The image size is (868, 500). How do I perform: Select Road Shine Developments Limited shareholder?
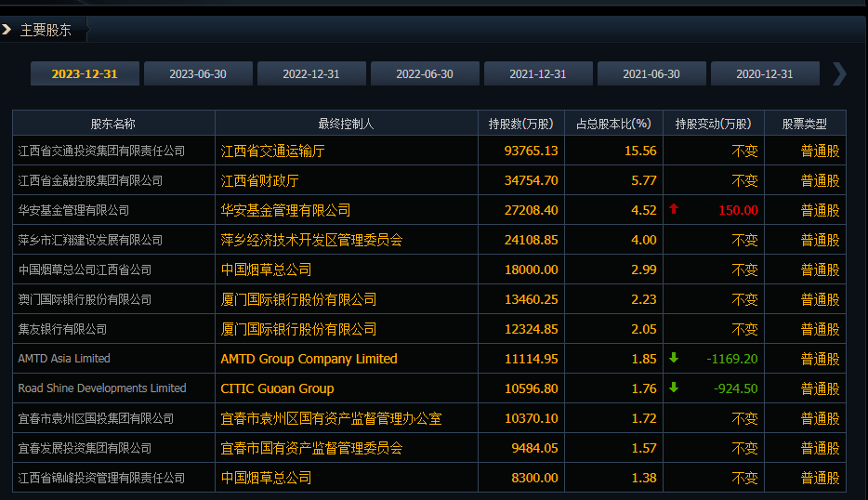pyautogui.click(x=102, y=388)
